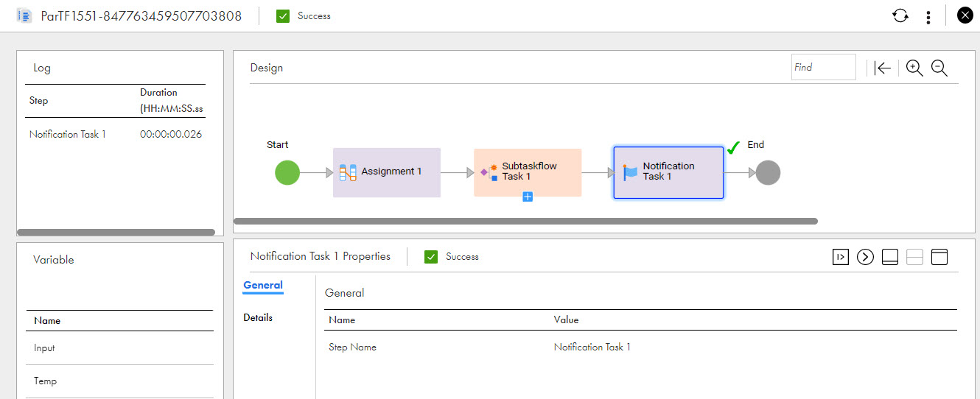980x399 pixels.
Task: Open the General properties tab
Action: click(263, 286)
